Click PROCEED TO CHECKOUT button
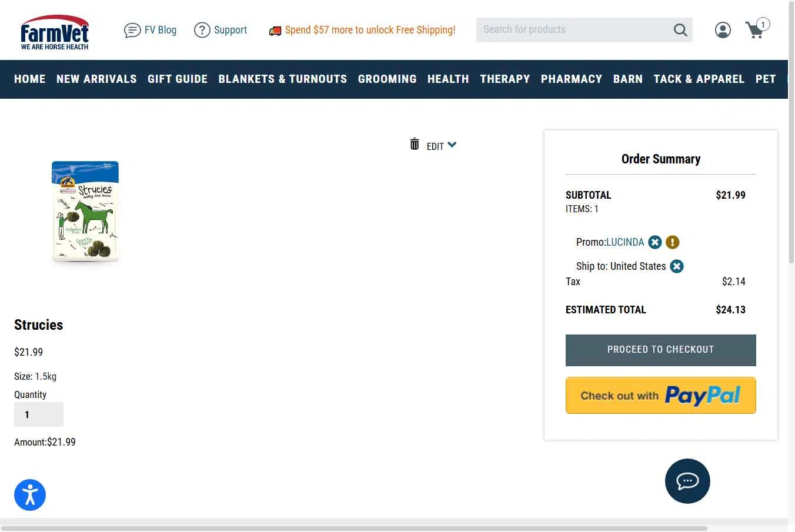 pos(661,350)
